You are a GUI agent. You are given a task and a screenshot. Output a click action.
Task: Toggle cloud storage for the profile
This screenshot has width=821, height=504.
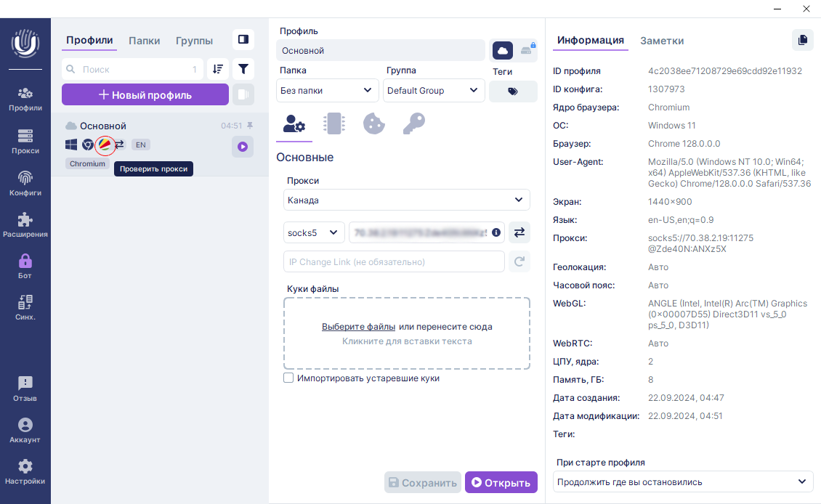(x=503, y=50)
